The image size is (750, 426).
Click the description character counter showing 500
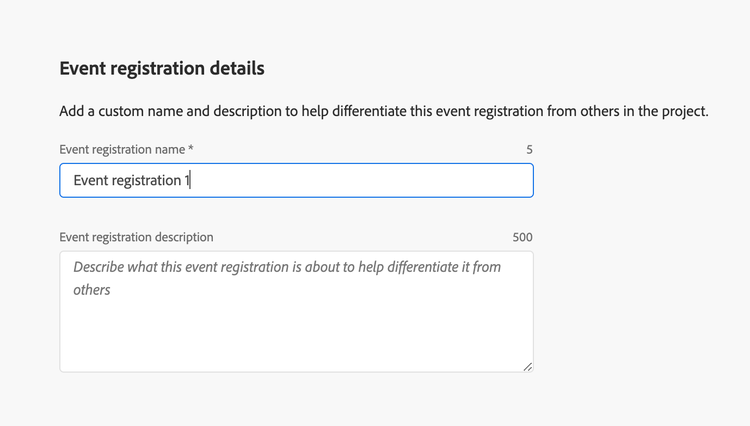pos(522,238)
